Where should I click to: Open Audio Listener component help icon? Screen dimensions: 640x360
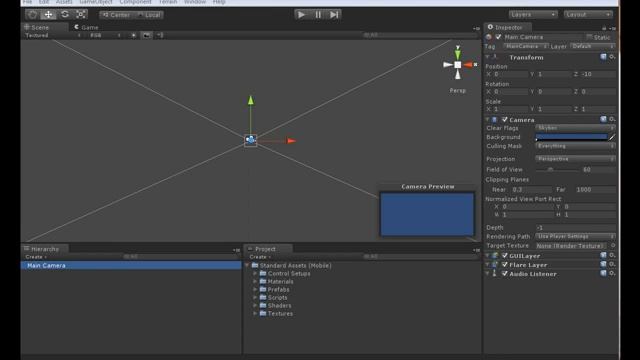[603, 273]
